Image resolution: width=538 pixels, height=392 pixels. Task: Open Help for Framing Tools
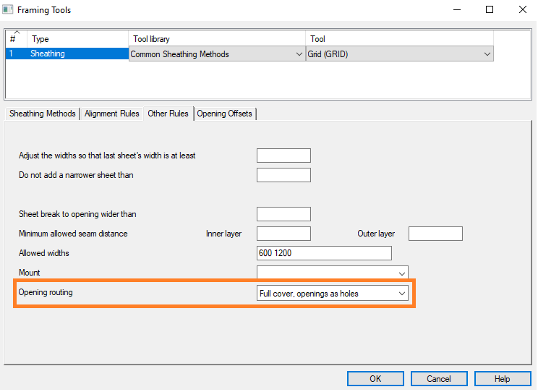(x=502, y=379)
